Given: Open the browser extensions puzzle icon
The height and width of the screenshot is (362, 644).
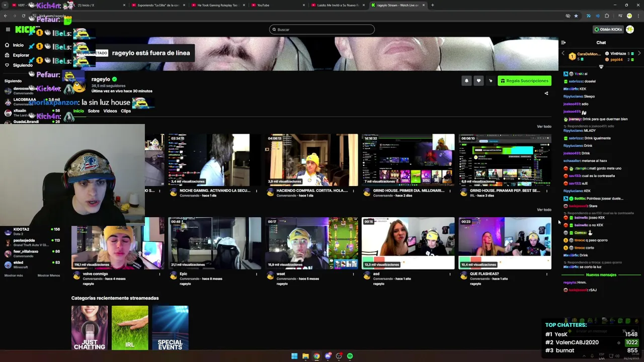Looking at the screenshot, I should [x=607, y=16].
